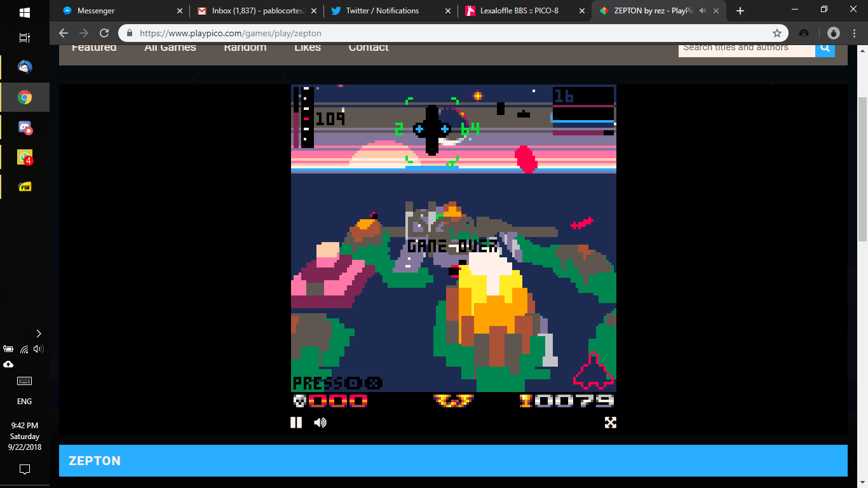The height and width of the screenshot is (488, 868).
Task: Click the ZEPTON title heading
Action: pos(95,461)
